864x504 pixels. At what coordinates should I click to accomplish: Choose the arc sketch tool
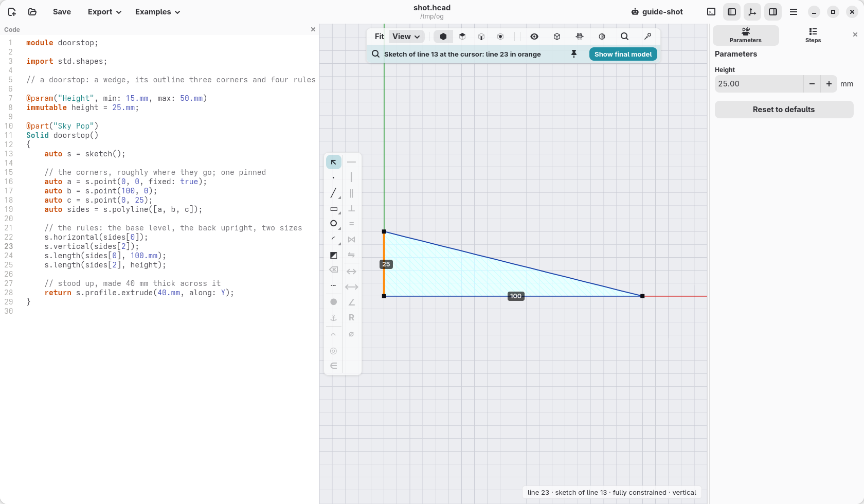click(334, 240)
